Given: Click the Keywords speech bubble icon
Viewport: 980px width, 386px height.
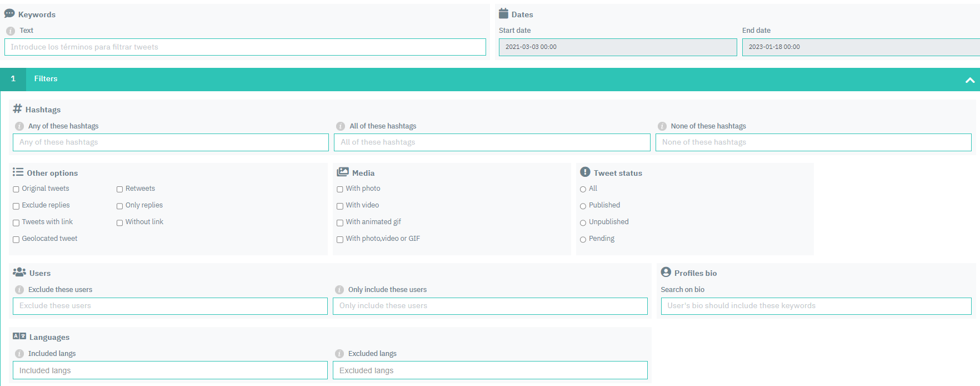Looking at the screenshot, I should click(9, 14).
